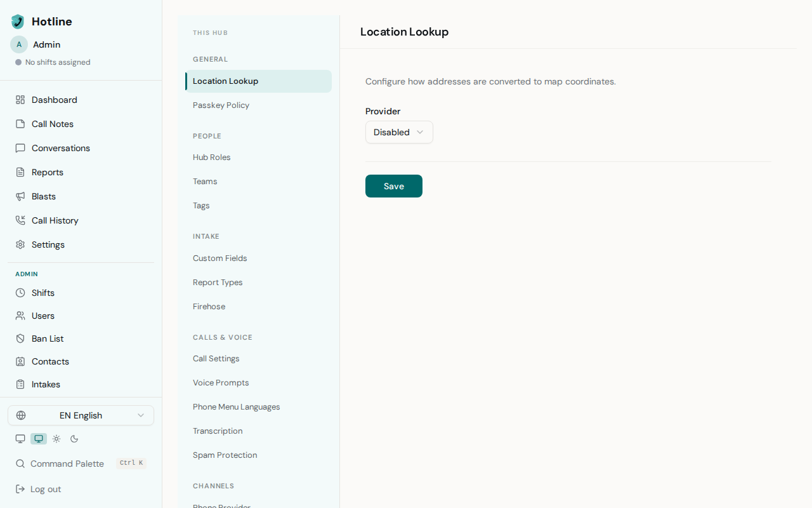Click the Hotline shield logo
This screenshot has width=812, height=508.
pyautogui.click(x=16, y=21)
